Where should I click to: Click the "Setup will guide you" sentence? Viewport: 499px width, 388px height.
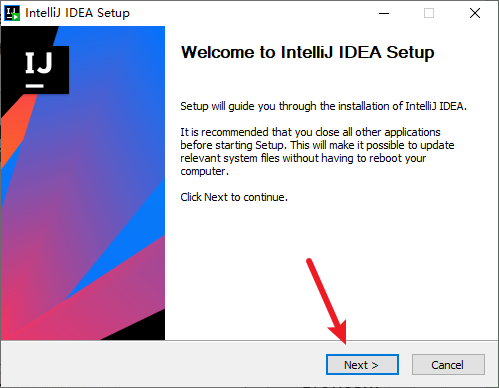point(323,106)
